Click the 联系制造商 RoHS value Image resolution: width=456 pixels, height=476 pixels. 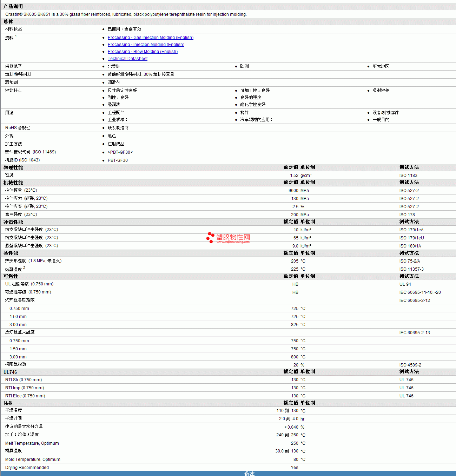pos(118,128)
